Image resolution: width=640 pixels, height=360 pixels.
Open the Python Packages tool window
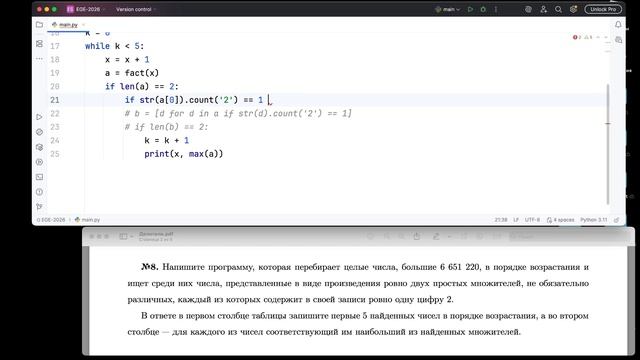tap(39, 132)
